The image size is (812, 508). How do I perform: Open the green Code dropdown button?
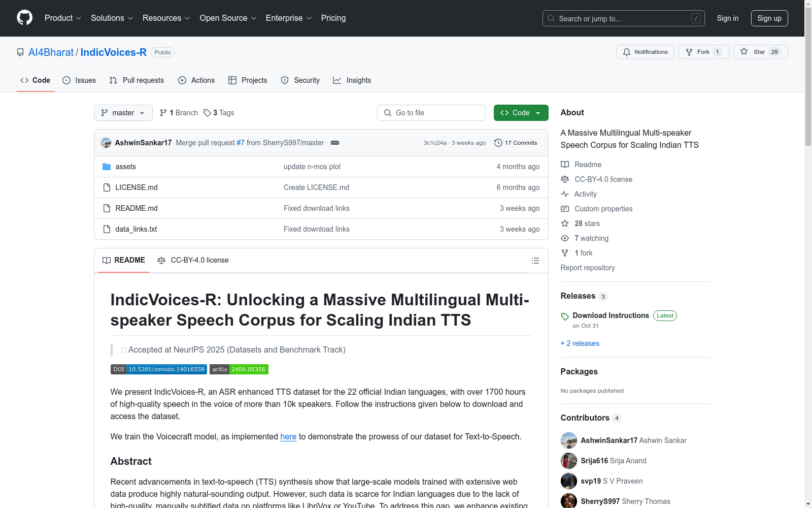click(521, 113)
